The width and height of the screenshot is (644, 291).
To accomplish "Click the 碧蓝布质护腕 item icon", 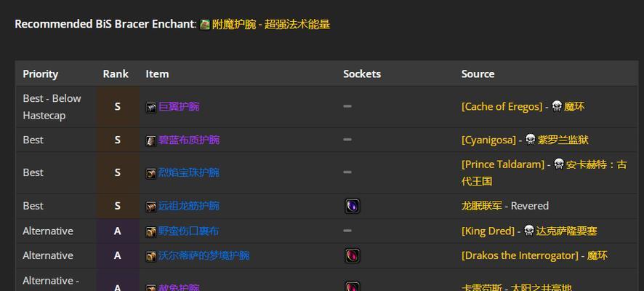I will 151,140.
